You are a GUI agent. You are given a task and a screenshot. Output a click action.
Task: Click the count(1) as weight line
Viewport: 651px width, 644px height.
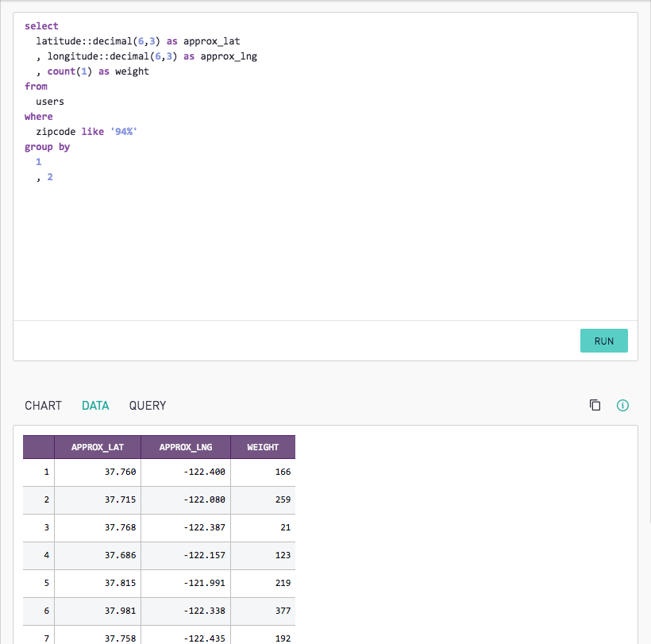[x=92, y=71]
